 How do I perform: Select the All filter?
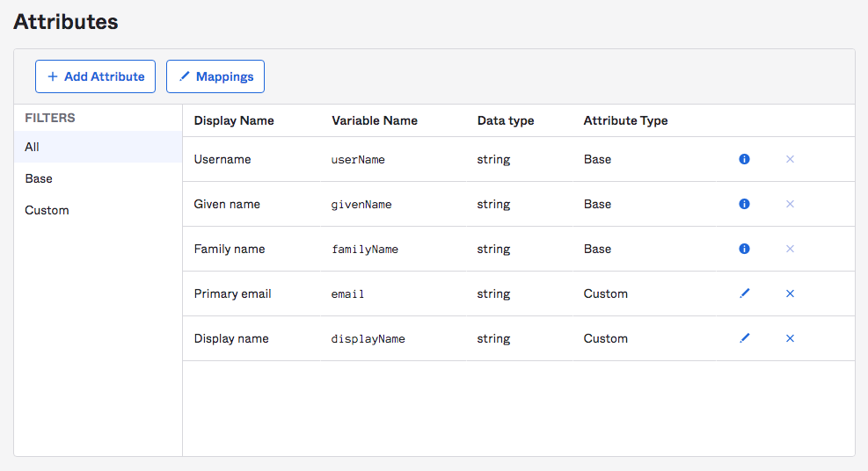[98, 147]
